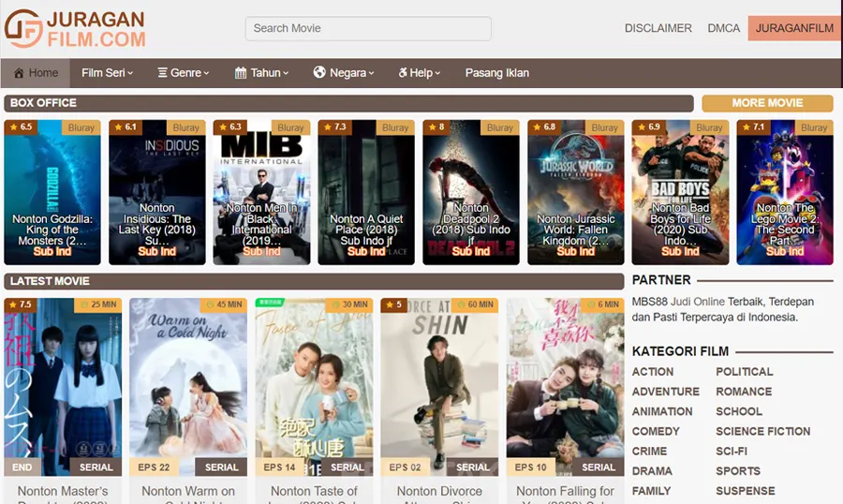Viewport: 843px width, 504px height.
Task: Click the 6 MIN clock badge
Action: pyautogui.click(x=602, y=304)
